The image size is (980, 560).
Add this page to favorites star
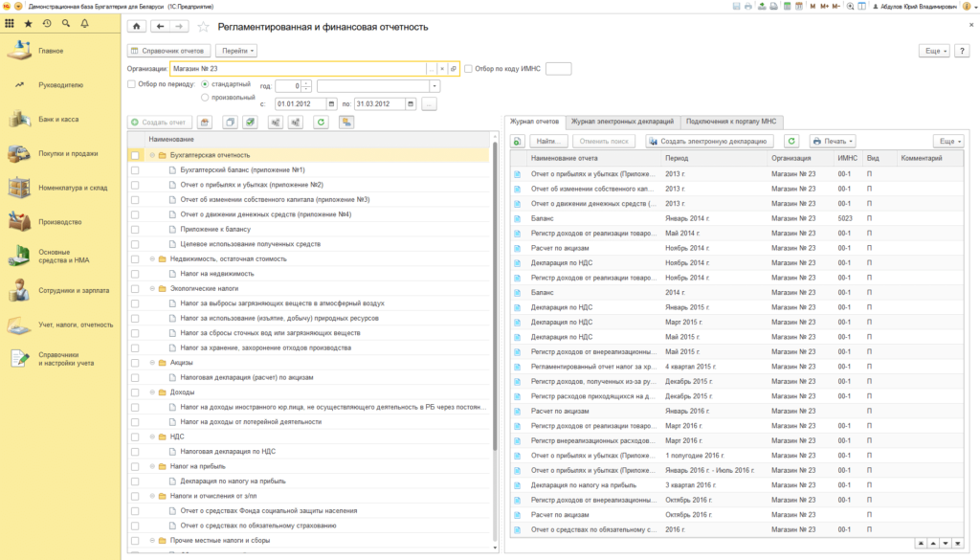pyautogui.click(x=203, y=27)
